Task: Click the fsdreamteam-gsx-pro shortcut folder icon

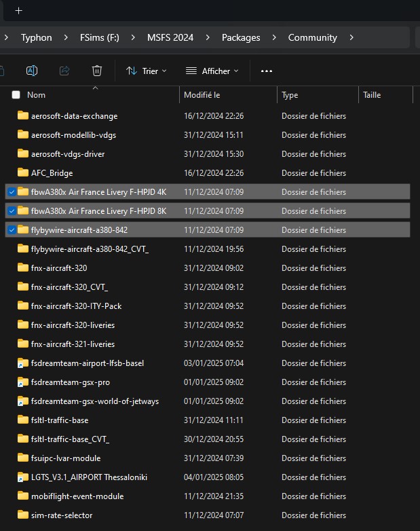Action: pyautogui.click(x=22, y=382)
